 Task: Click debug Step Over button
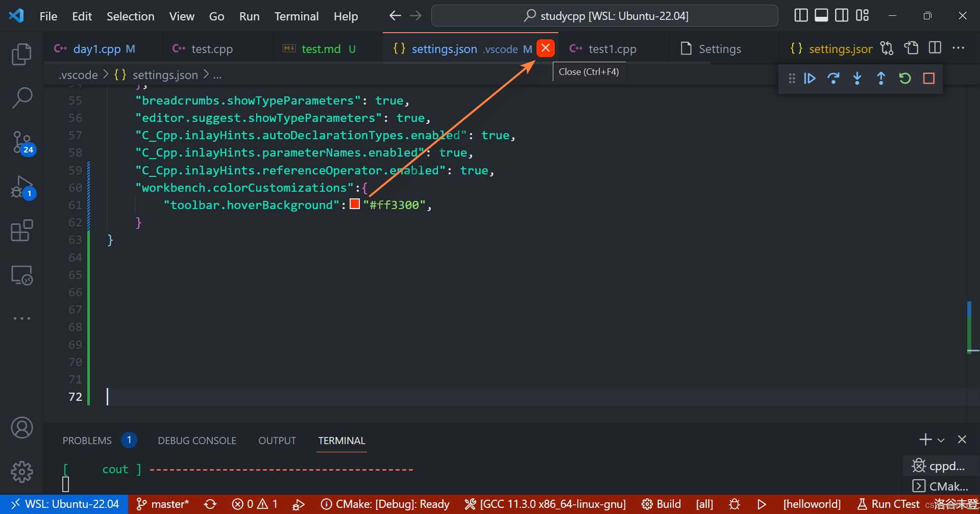833,79
